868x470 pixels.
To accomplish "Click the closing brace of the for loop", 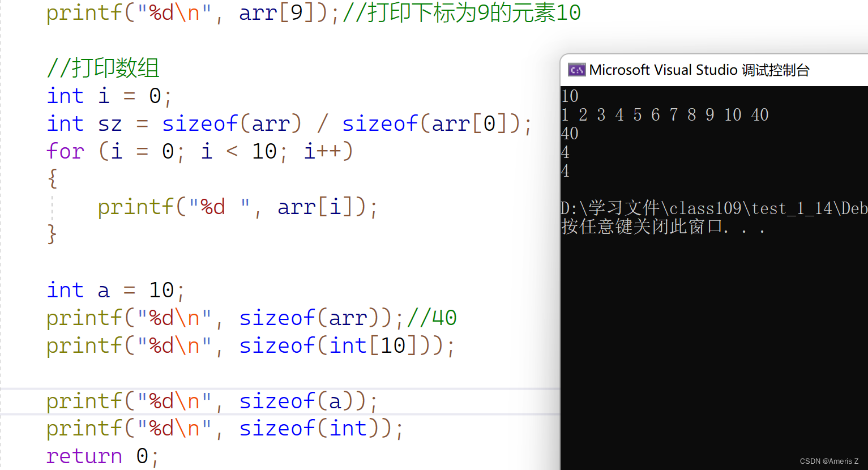I will coord(52,234).
